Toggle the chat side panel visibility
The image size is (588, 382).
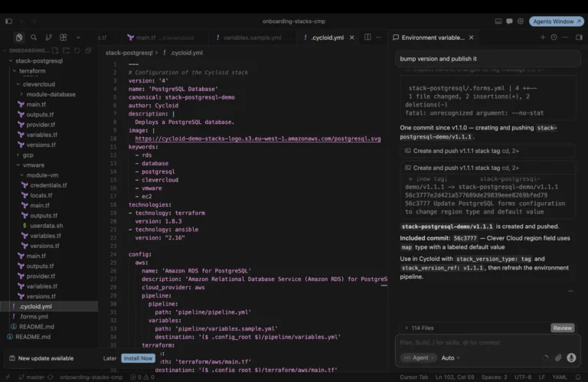pyautogui.click(x=579, y=37)
